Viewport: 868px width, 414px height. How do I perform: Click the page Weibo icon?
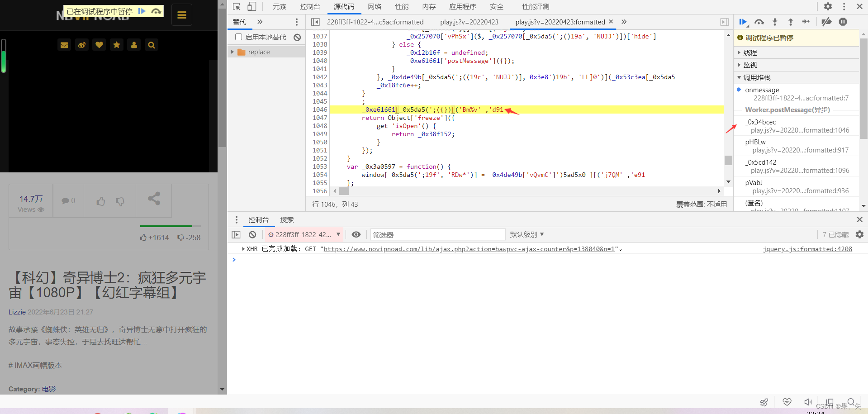82,45
